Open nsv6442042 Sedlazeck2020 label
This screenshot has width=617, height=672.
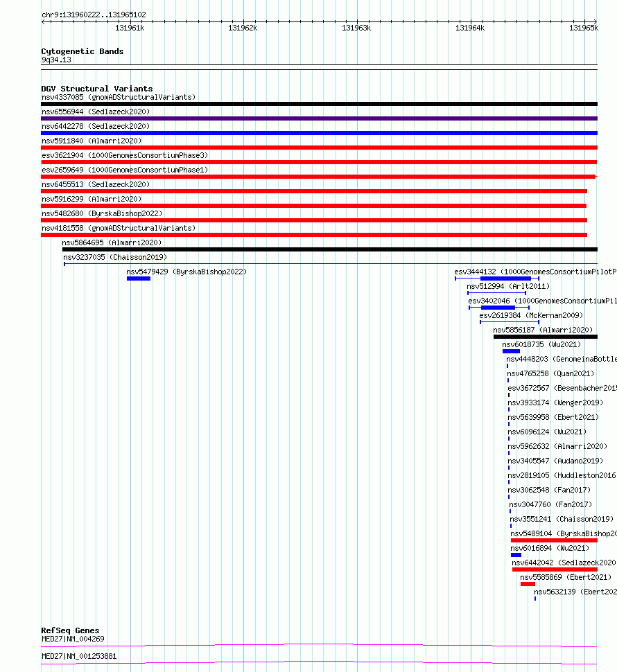pos(564,563)
